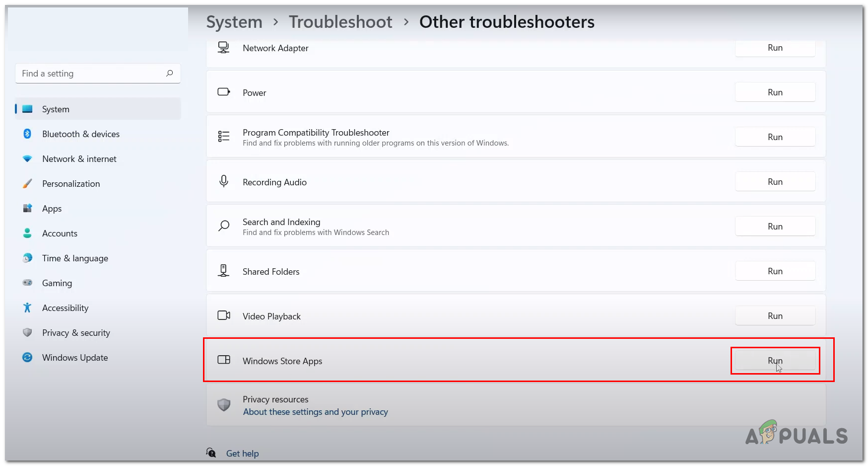Click the Personalization paintbrush icon
The width and height of the screenshot is (868, 466).
click(x=27, y=184)
